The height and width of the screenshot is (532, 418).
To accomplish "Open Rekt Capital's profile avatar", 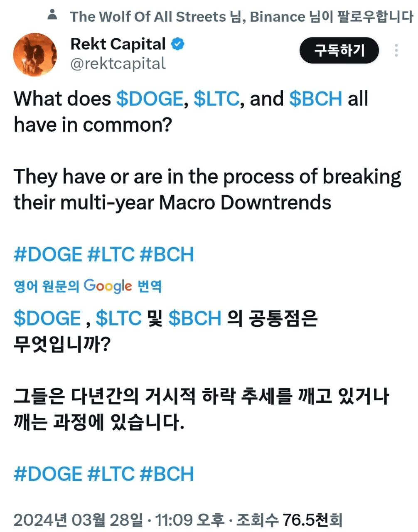I will [35, 54].
